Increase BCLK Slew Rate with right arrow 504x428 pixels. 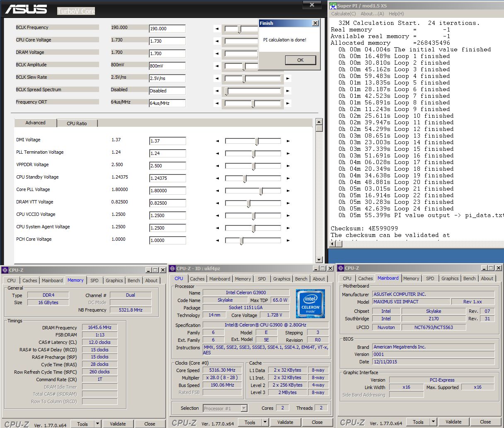point(288,78)
